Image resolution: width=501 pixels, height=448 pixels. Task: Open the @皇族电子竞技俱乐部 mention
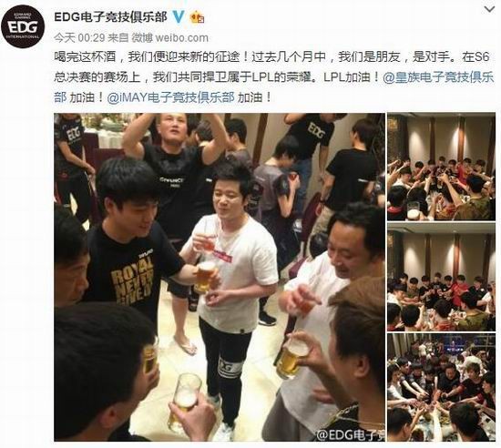438,77
